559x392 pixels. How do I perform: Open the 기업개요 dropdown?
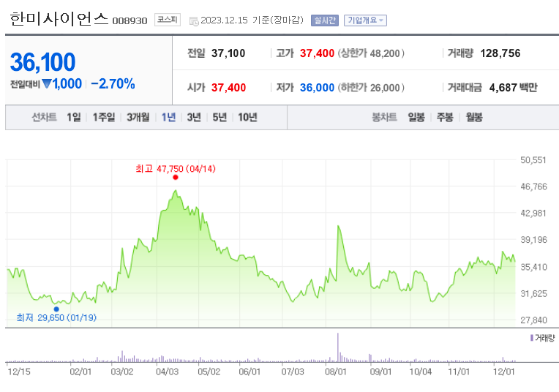pos(365,20)
